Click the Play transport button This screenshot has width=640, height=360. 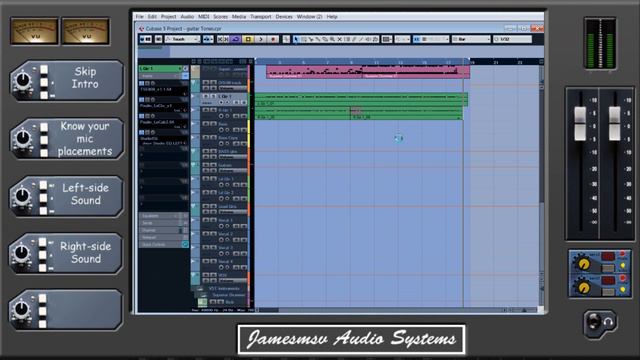coord(261,40)
